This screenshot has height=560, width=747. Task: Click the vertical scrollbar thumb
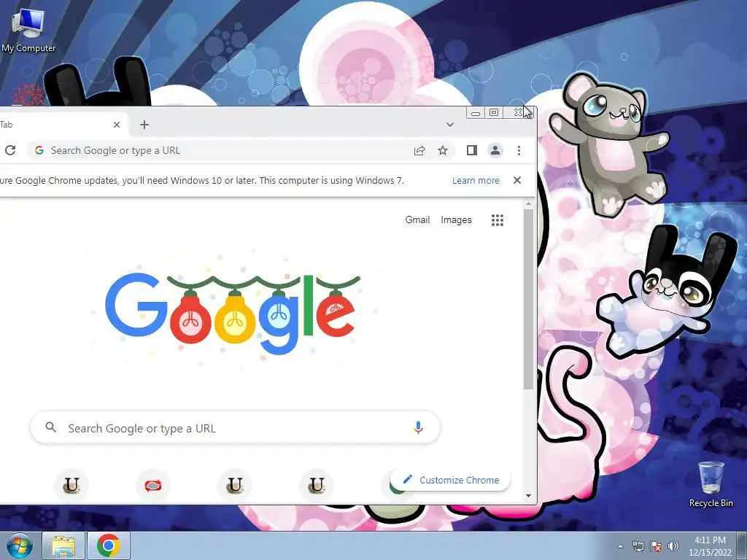pyautogui.click(x=528, y=299)
